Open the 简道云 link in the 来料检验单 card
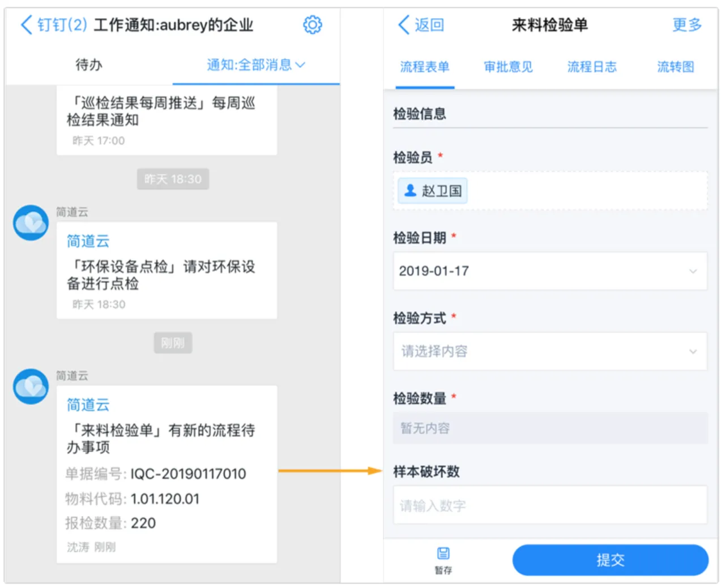This screenshot has height=588, width=721. pos(88,405)
